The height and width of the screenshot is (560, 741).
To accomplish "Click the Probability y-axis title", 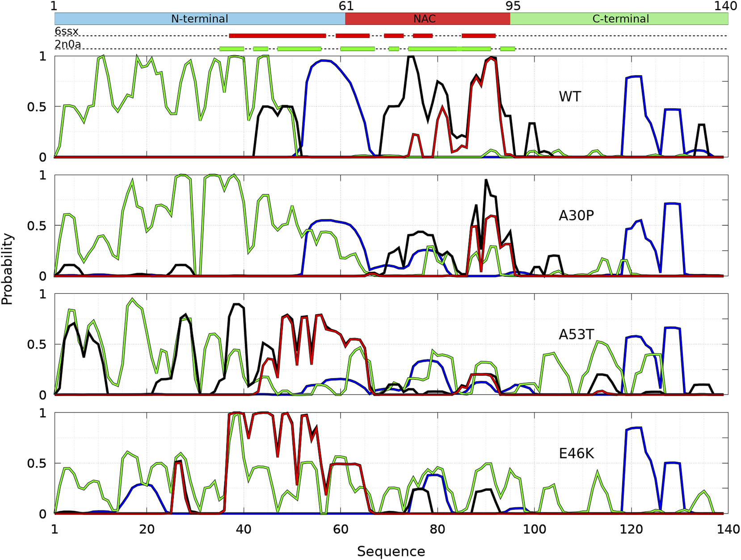I will [7, 269].
